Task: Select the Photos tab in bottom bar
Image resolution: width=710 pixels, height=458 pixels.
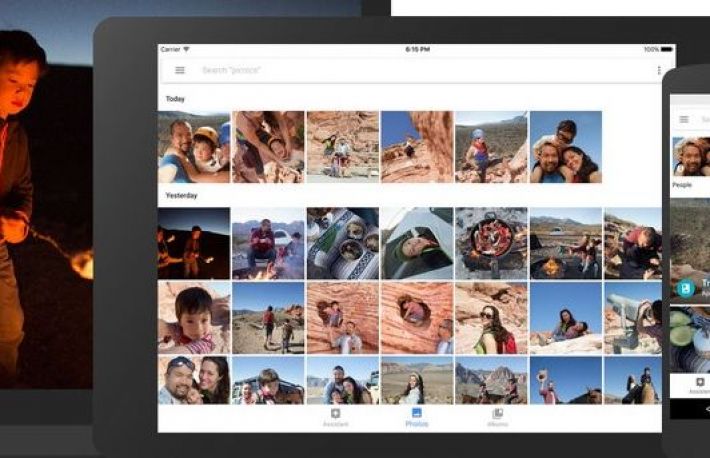Action: pyautogui.click(x=416, y=416)
